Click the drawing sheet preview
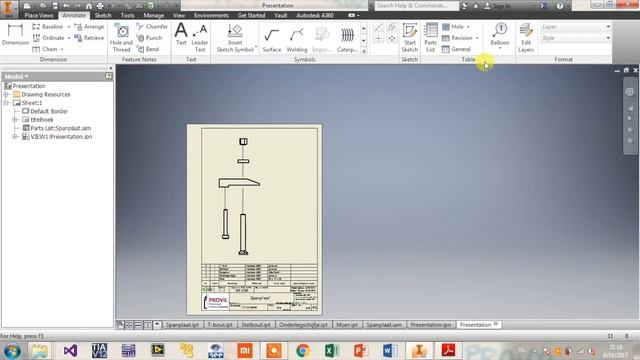 coord(255,220)
